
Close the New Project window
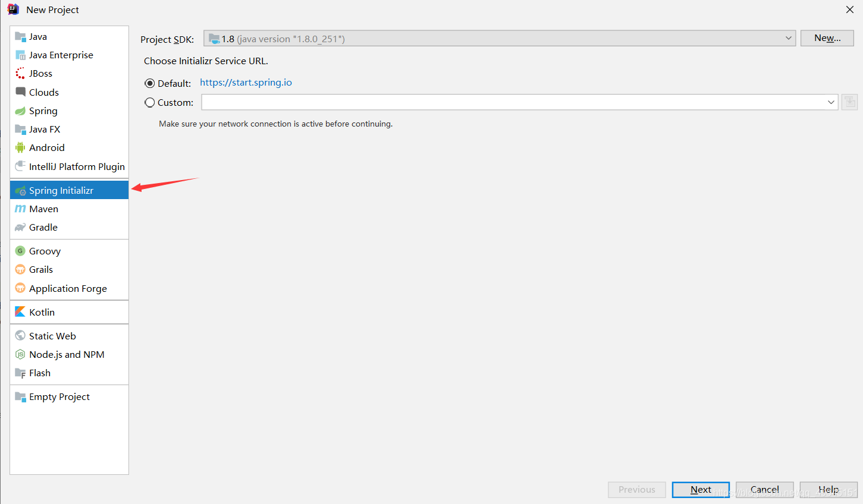850,10
